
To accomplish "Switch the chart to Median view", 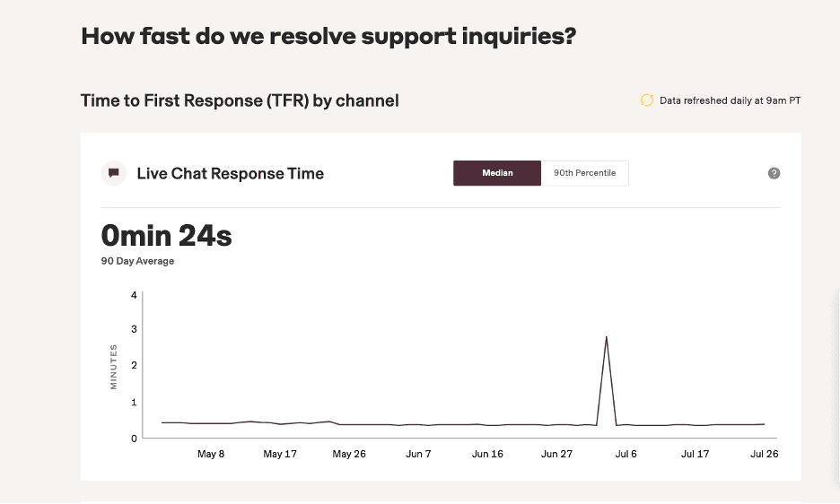I will 497,173.
